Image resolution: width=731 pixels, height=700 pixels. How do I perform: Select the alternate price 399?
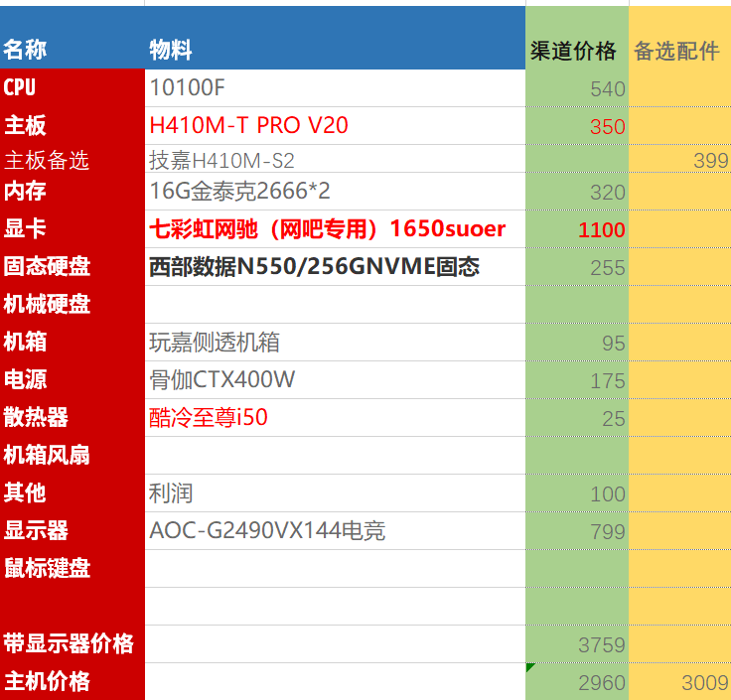[x=679, y=159]
